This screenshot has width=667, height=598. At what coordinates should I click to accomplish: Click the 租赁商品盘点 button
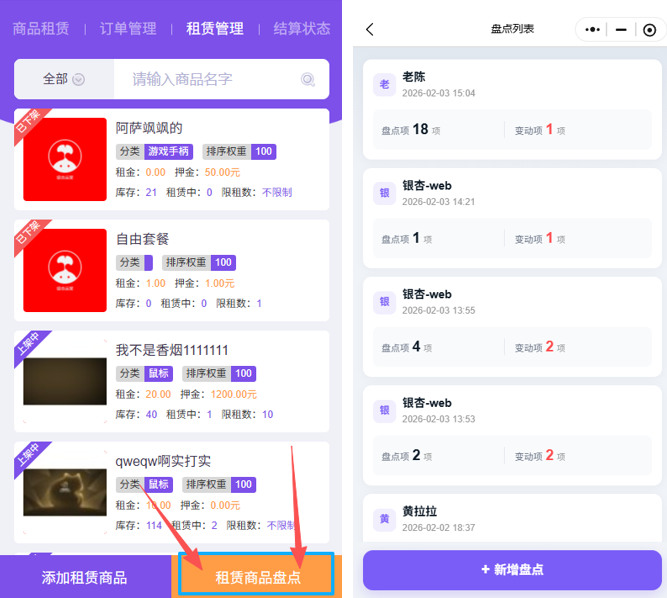click(x=257, y=577)
